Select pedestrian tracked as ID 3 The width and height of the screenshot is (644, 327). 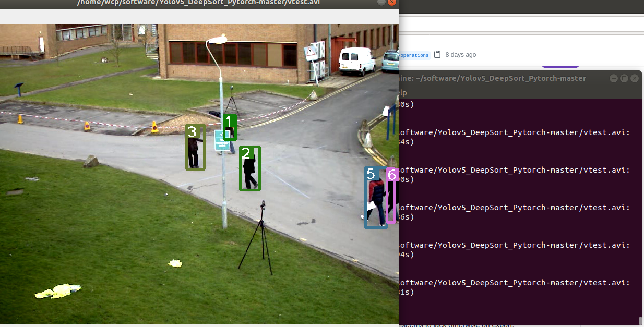pyautogui.click(x=195, y=148)
